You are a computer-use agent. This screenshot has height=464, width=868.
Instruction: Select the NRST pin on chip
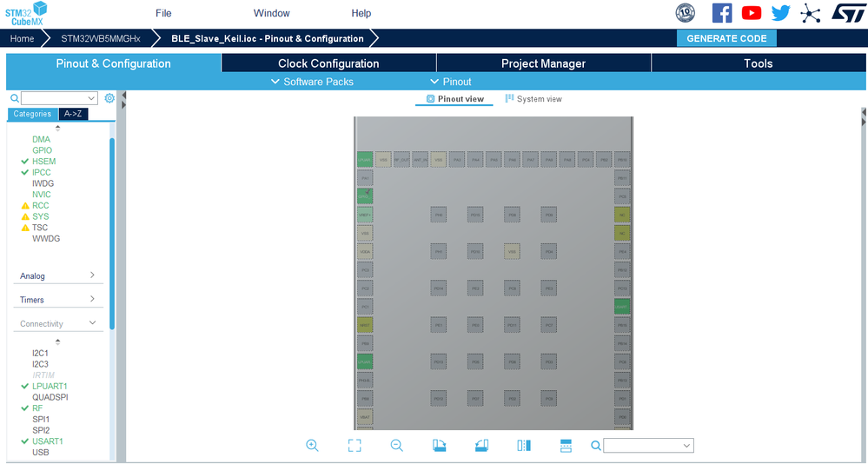click(x=365, y=325)
